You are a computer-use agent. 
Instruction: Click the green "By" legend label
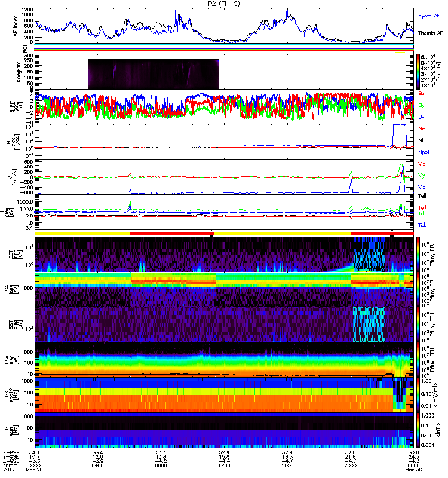pos(421,106)
